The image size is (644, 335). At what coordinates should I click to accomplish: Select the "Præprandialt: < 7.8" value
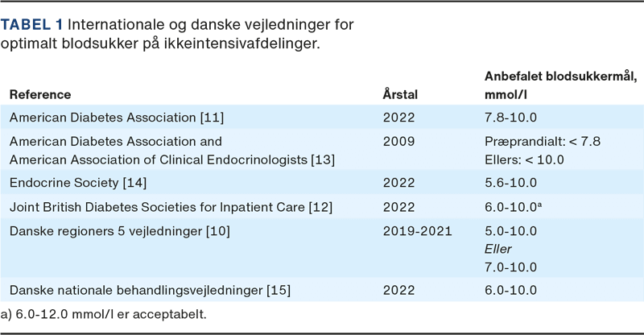[542, 142]
